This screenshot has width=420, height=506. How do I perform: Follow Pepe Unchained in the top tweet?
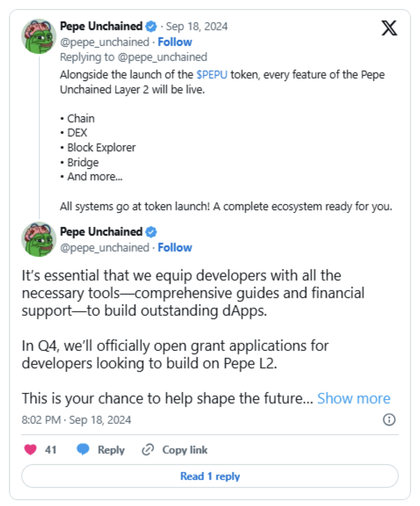(175, 42)
